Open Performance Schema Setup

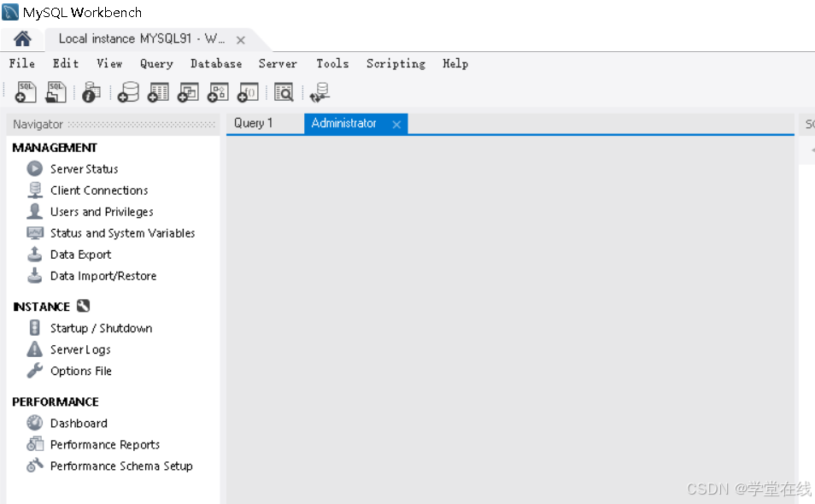[121, 466]
